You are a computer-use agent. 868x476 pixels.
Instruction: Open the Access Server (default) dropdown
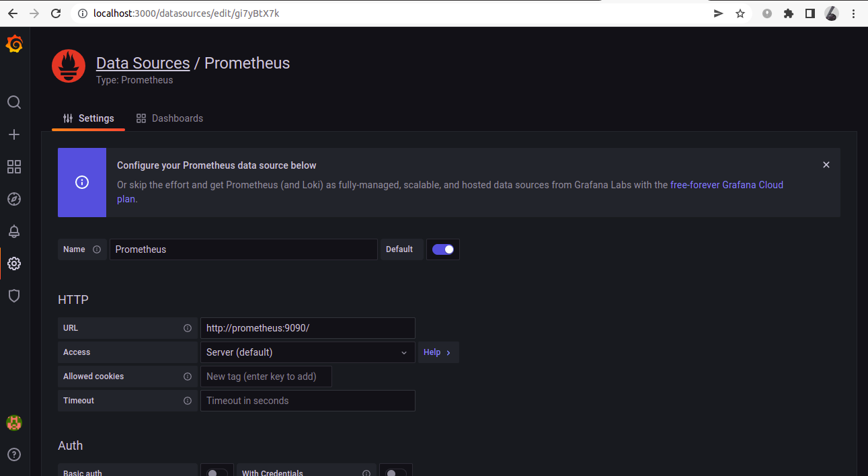point(308,352)
